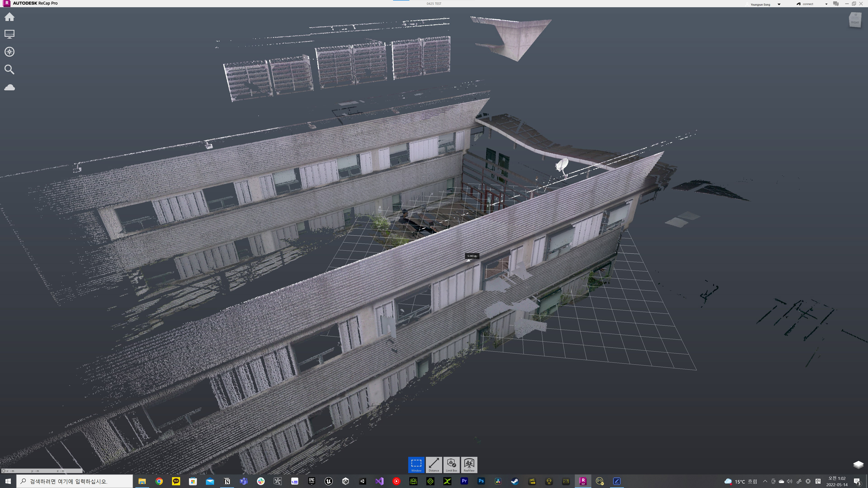Launch Unreal Engine from taskbar
Screen dimensions: 868x488
(x=328, y=481)
